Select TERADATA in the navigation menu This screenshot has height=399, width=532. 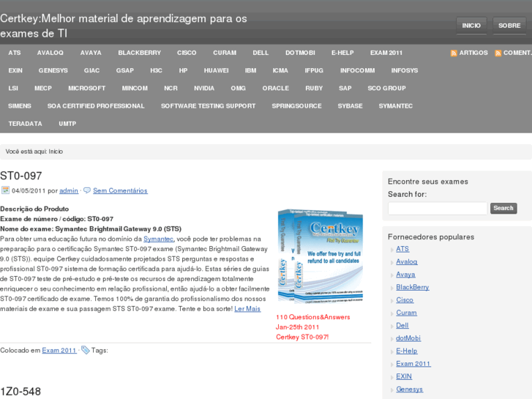tap(26, 124)
